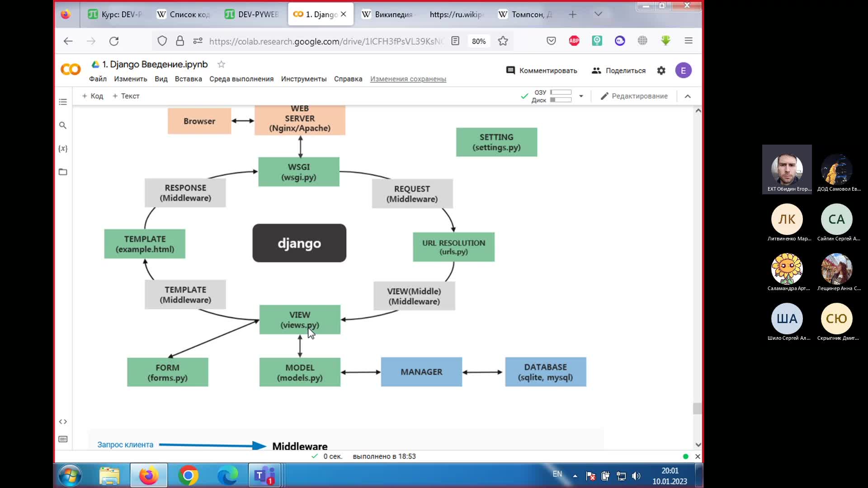Image resolution: width=868 pixels, height=488 pixels.
Task: Toggle reader view icon in address bar
Action: pyautogui.click(x=455, y=41)
